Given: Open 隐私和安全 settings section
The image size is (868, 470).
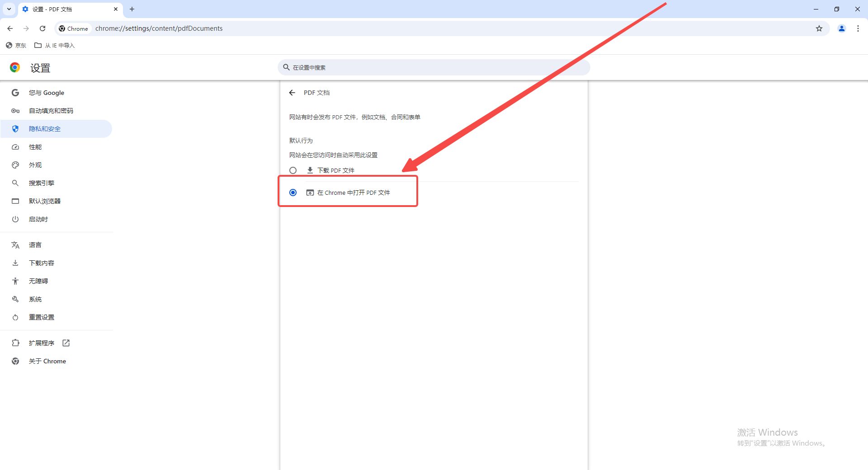Looking at the screenshot, I should (57, 129).
